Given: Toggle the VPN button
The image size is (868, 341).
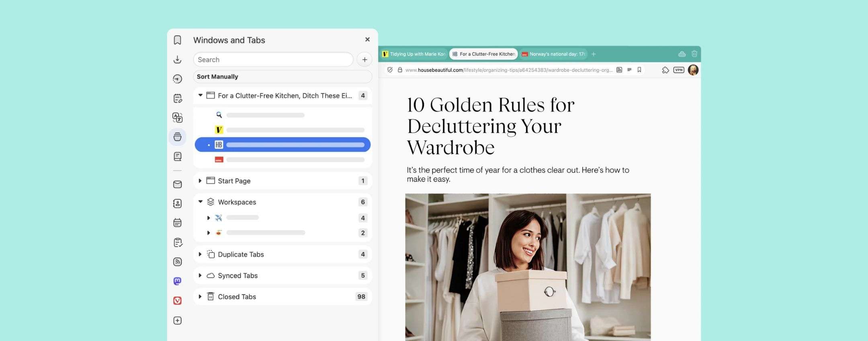Looking at the screenshot, I should point(679,70).
